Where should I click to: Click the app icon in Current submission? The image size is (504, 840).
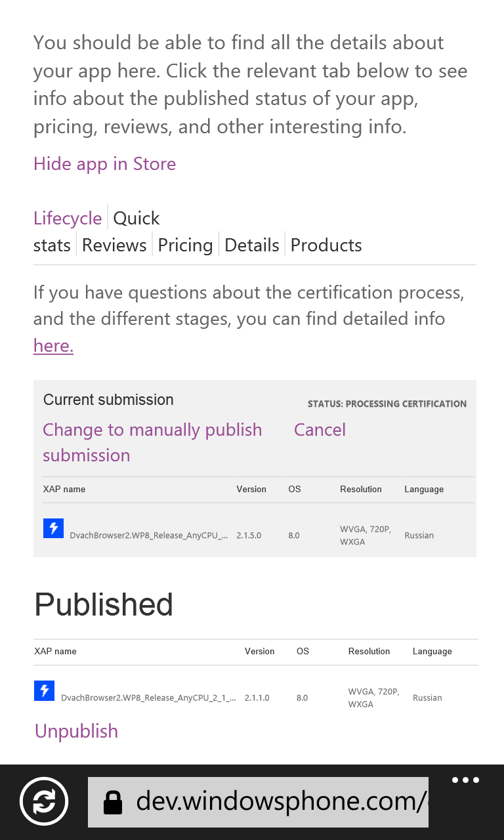click(x=53, y=528)
